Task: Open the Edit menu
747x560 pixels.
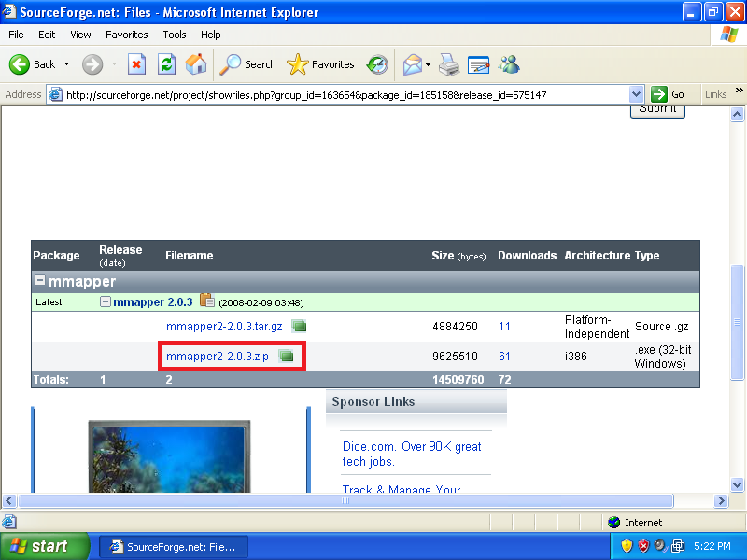Action: [x=47, y=35]
